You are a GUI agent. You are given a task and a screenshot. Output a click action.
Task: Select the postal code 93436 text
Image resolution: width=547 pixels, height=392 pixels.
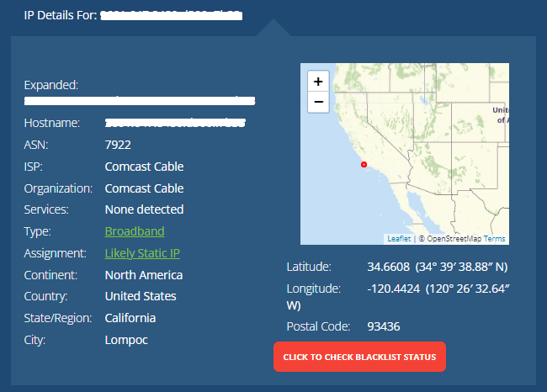384,326
